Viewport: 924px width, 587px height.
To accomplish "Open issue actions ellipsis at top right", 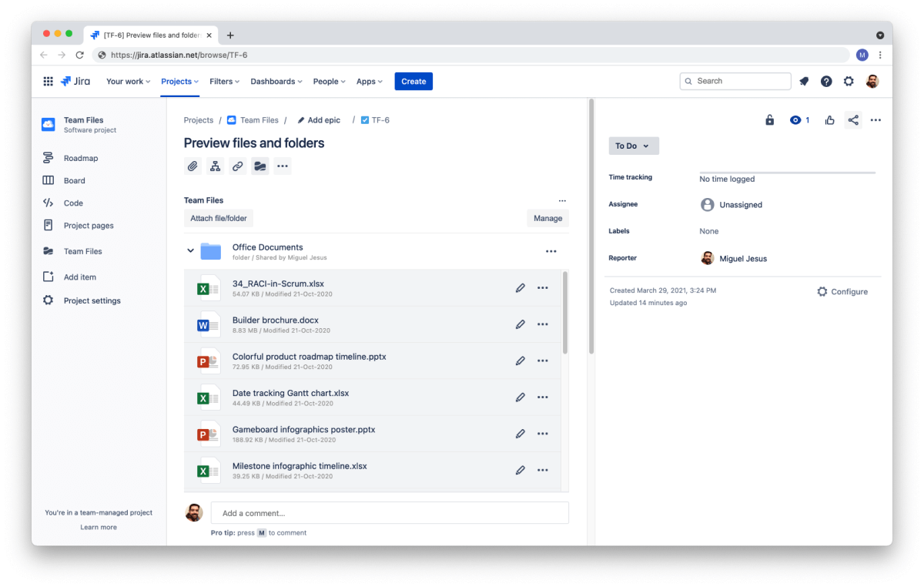I will pyautogui.click(x=875, y=120).
